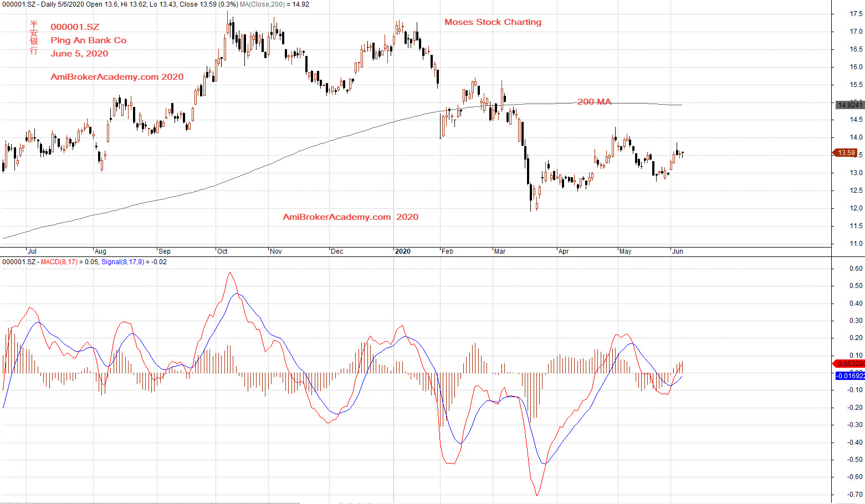Click the '200 MA' annotation on moving average
This screenshot has width=865, height=504.
point(594,102)
